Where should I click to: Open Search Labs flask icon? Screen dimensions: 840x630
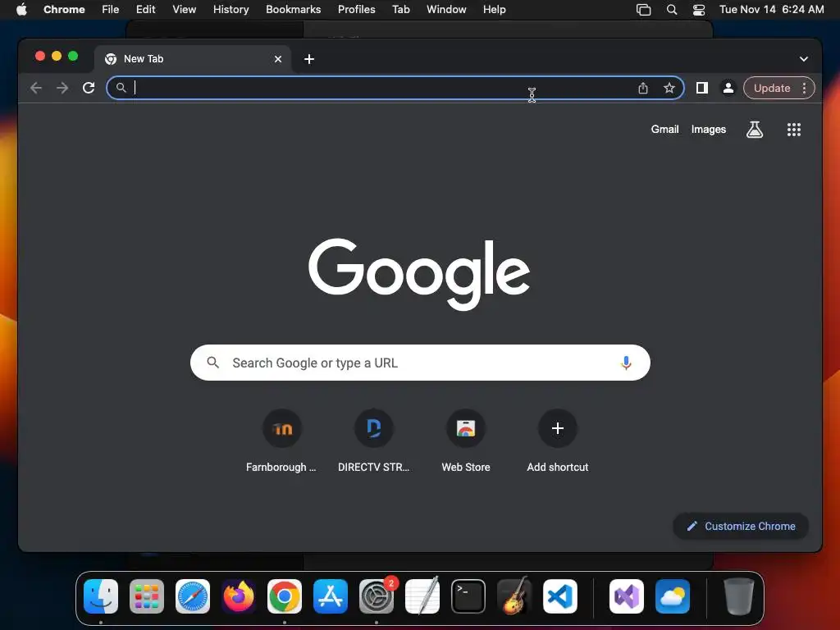coord(755,129)
